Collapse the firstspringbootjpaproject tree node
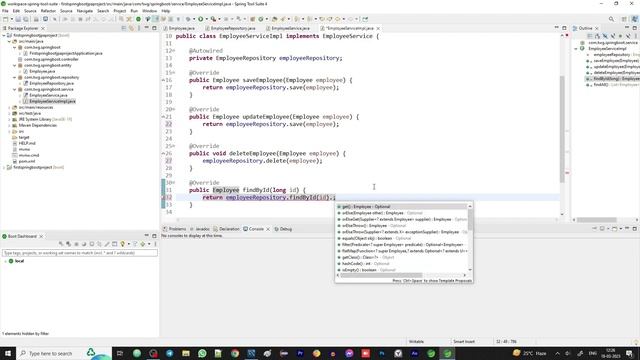 tap(4, 36)
